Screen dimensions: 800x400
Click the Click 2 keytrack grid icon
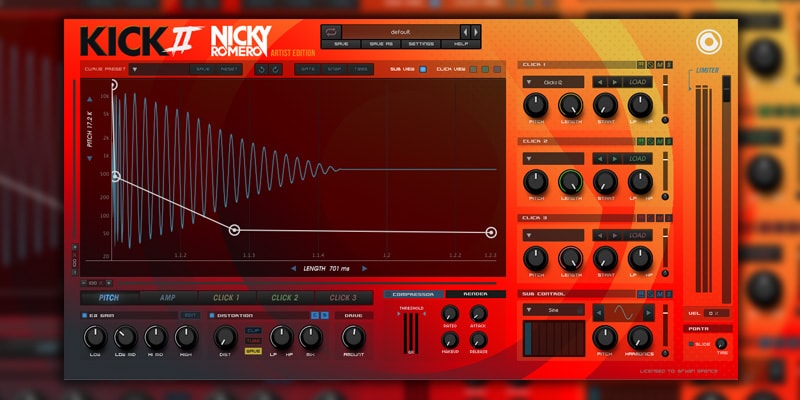(641, 141)
